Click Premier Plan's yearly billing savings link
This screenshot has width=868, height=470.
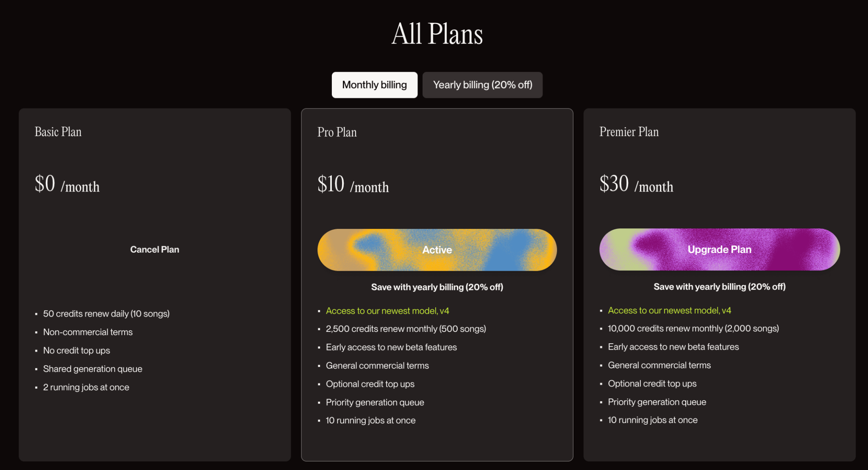coord(719,286)
